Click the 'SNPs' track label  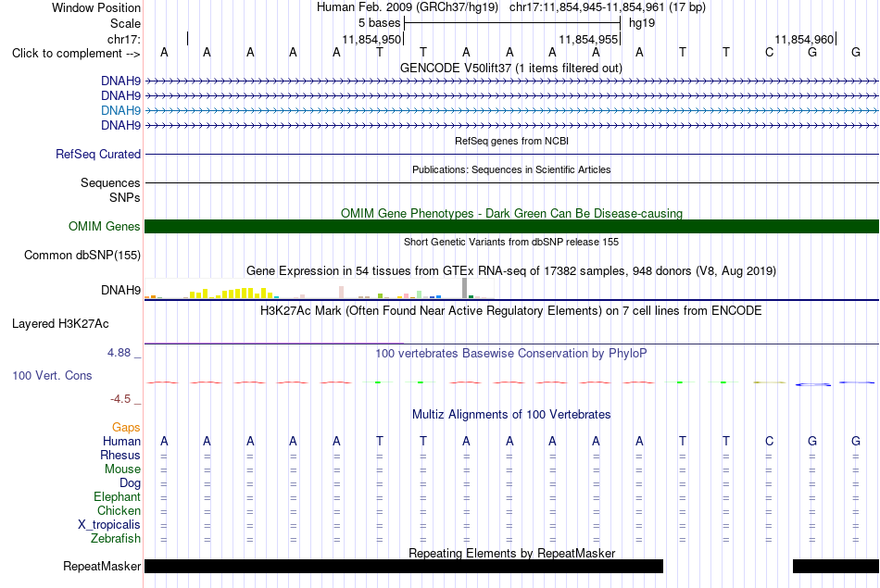coord(125,197)
